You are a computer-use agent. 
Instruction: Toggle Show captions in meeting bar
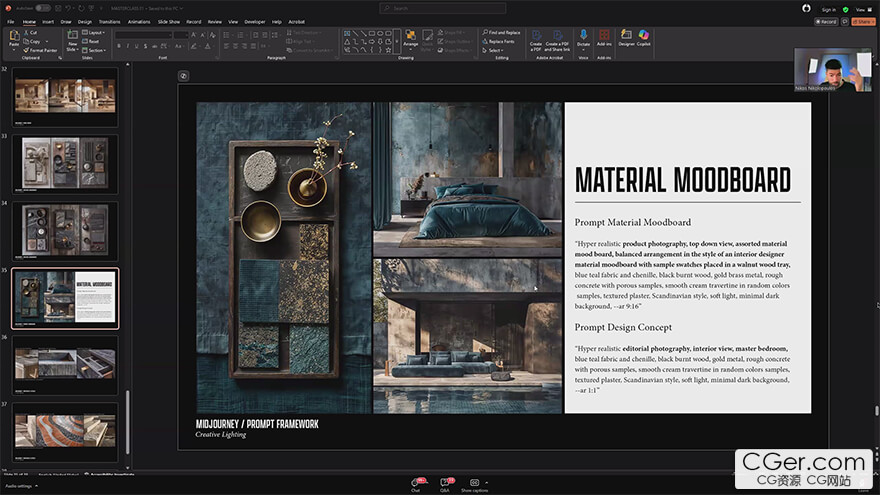pyautogui.click(x=474, y=485)
